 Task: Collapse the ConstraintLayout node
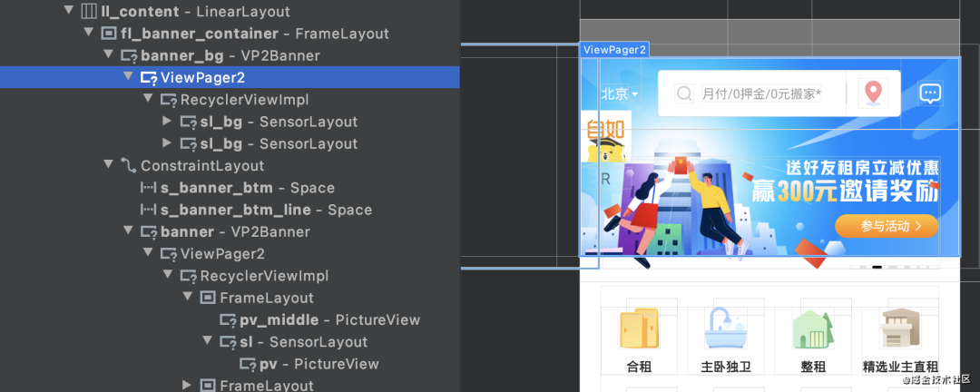point(109,164)
